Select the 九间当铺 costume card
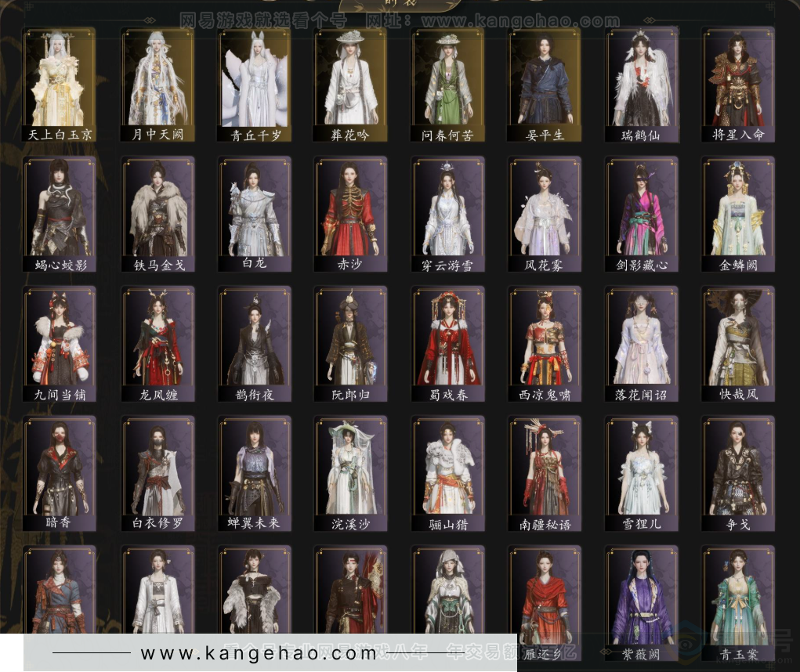This screenshot has height=672, width=800. coord(60,344)
